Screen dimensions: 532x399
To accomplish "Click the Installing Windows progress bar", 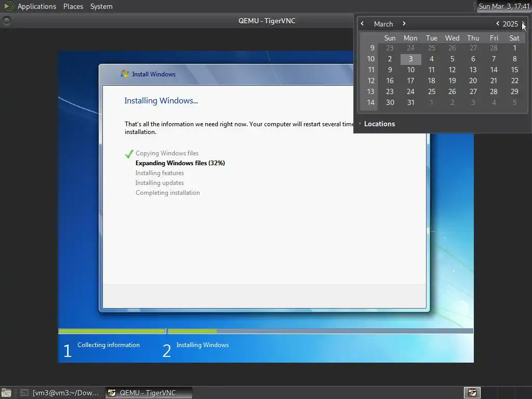I will (320, 331).
